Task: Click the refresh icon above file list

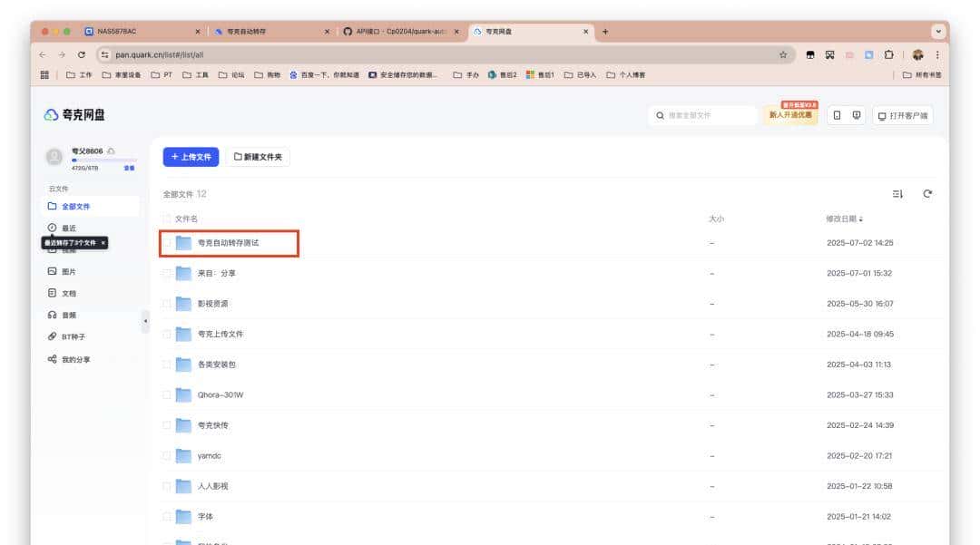Action: click(x=927, y=194)
